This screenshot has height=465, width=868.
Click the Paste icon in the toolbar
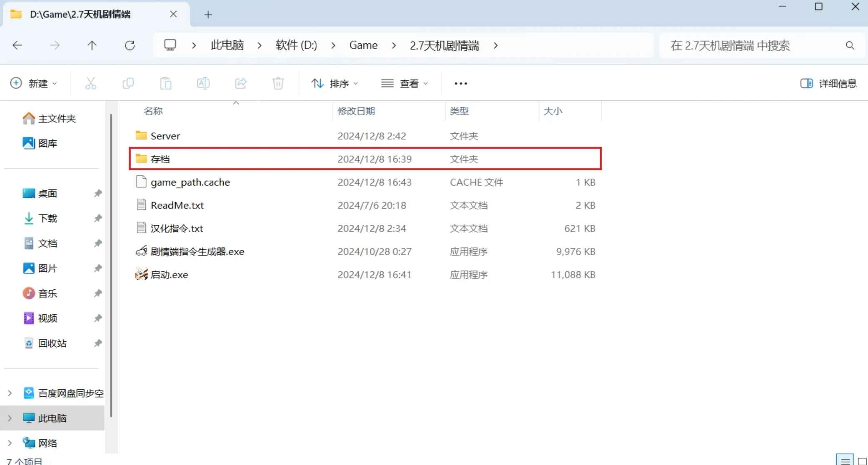(166, 83)
